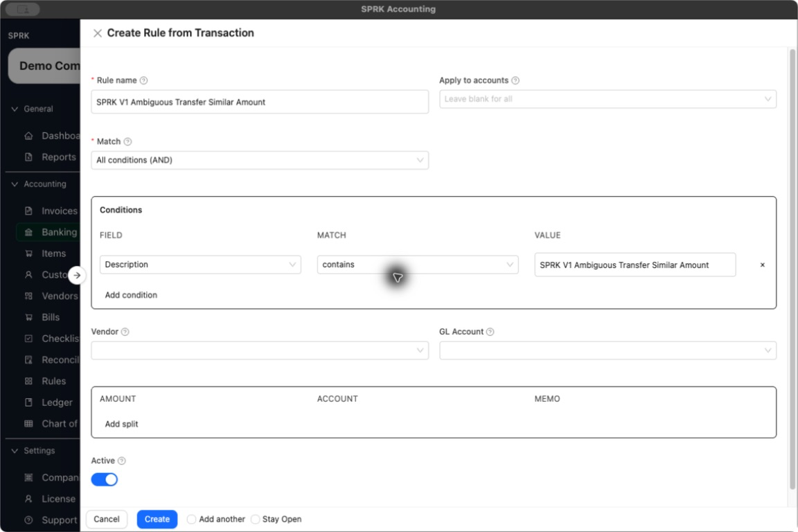Click the Checklist sidebar icon
Screen dimensions: 798x532
tap(28, 339)
